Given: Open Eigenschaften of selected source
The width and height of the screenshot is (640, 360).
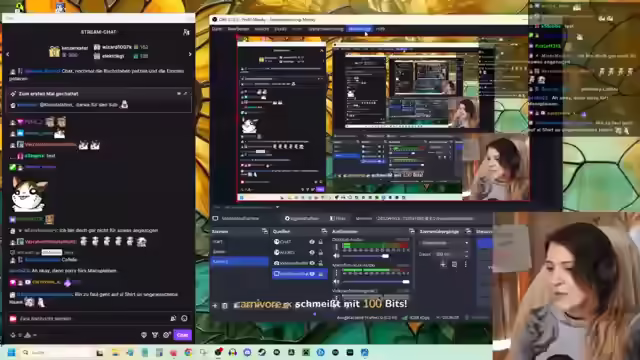Looking at the screenshot, I should coord(301,218).
